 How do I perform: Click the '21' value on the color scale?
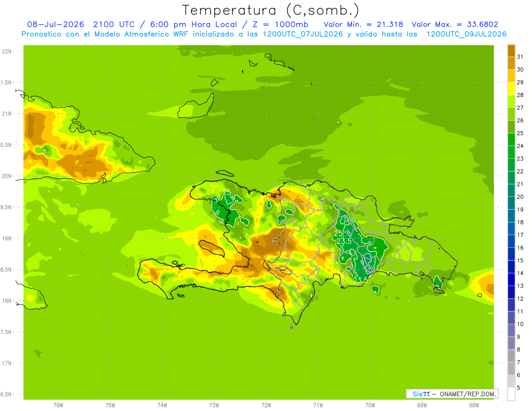tap(520, 184)
